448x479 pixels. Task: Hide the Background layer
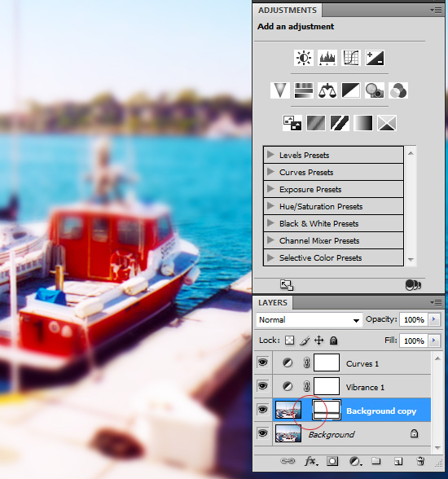[x=262, y=433]
